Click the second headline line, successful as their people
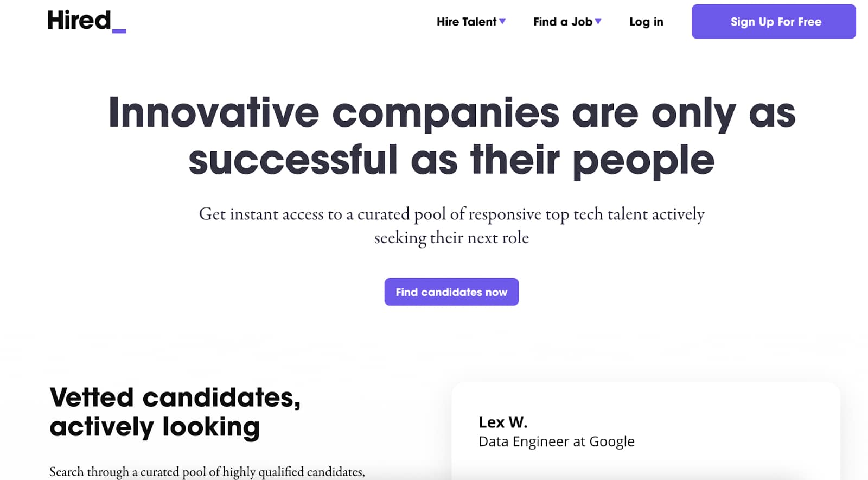868x480 pixels. coord(451,160)
